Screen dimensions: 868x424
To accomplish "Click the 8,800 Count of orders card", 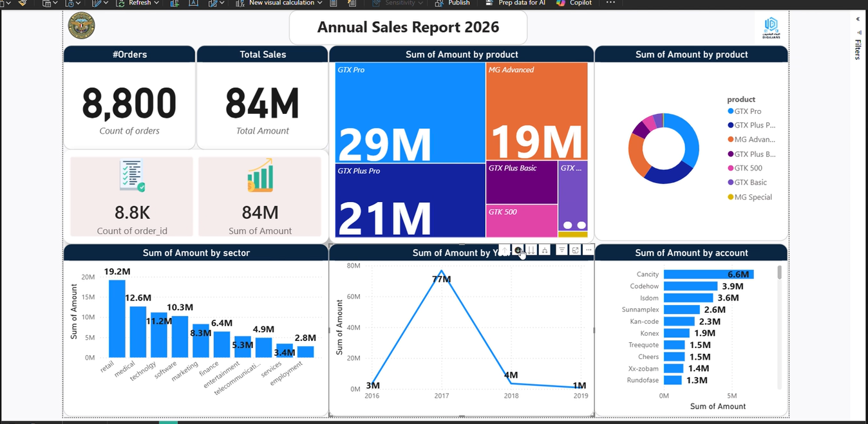I will click(x=129, y=106).
